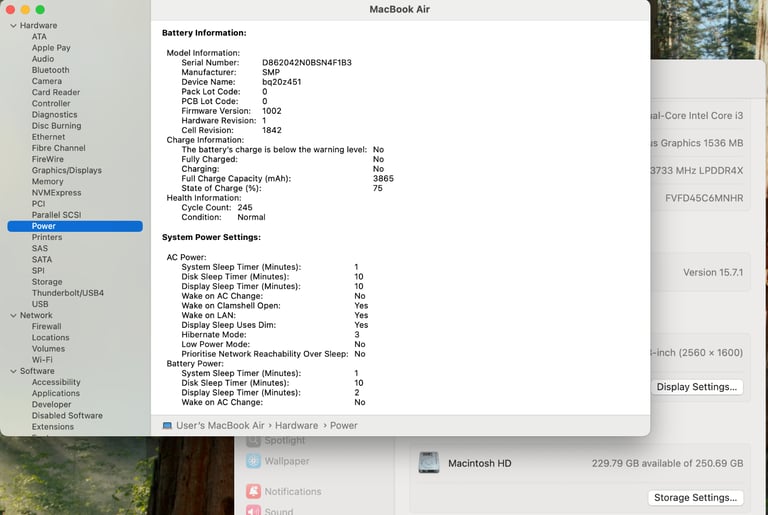Open Diagnostics in the sidebar
The width and height of the screenshot is (768, 515).
pyautogui.click(x=54, y=115)
